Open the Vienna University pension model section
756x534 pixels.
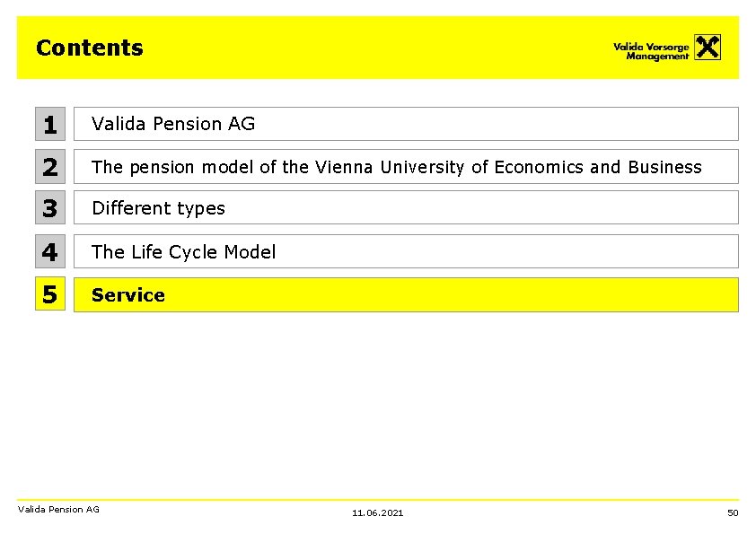pos(406,166)
